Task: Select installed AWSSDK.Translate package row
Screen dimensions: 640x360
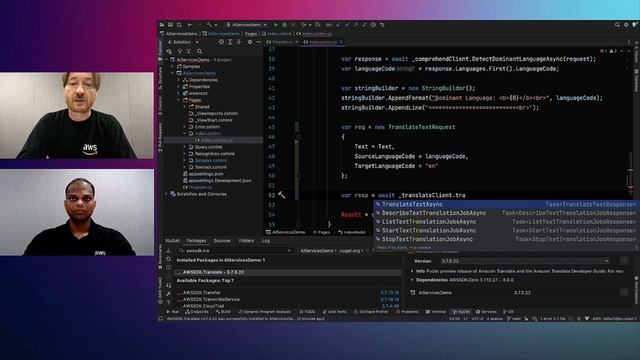Action: pos(288,272)
